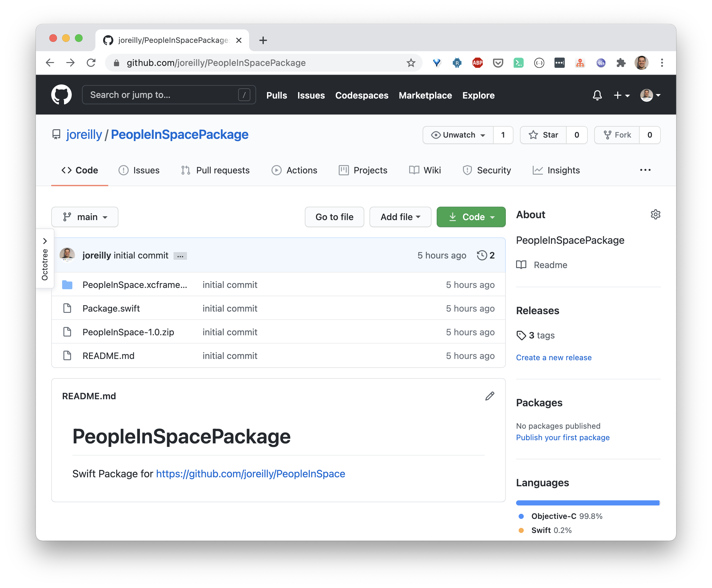Screen dimensions: 712x588
Task: Click the Chrome profile avatar
Action: 642,63
